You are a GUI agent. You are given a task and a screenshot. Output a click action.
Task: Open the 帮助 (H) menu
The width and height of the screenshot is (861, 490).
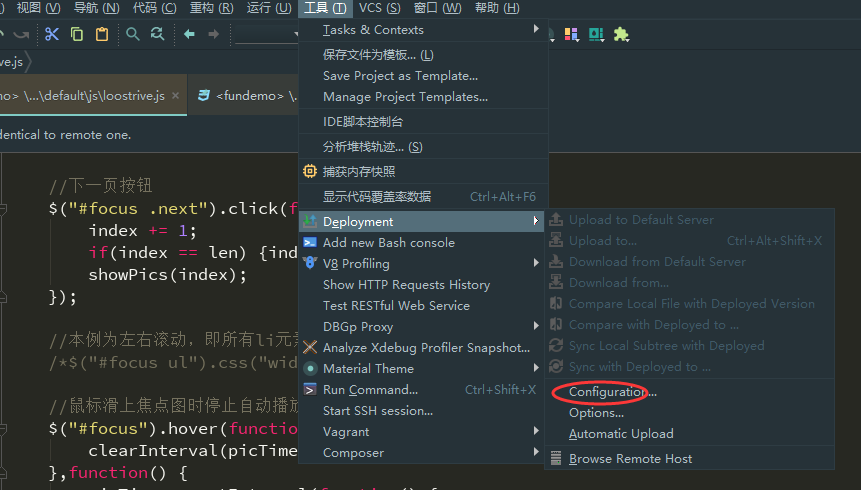point(497,8)
